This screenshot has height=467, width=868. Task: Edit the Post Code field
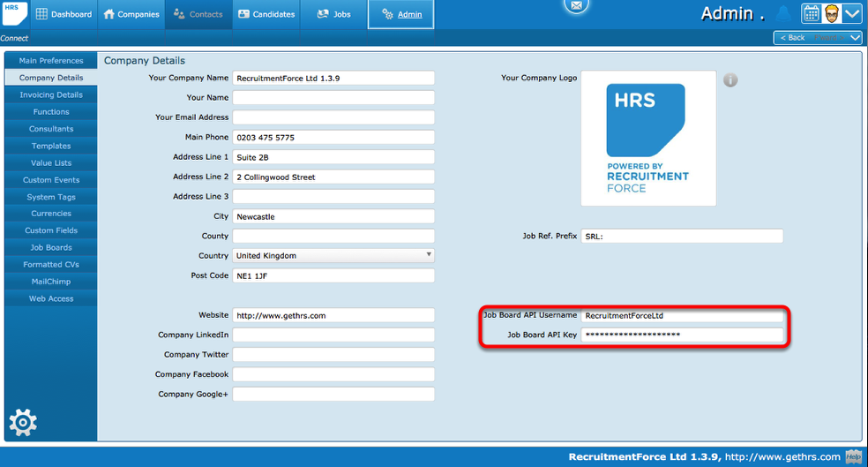(333, 276)
